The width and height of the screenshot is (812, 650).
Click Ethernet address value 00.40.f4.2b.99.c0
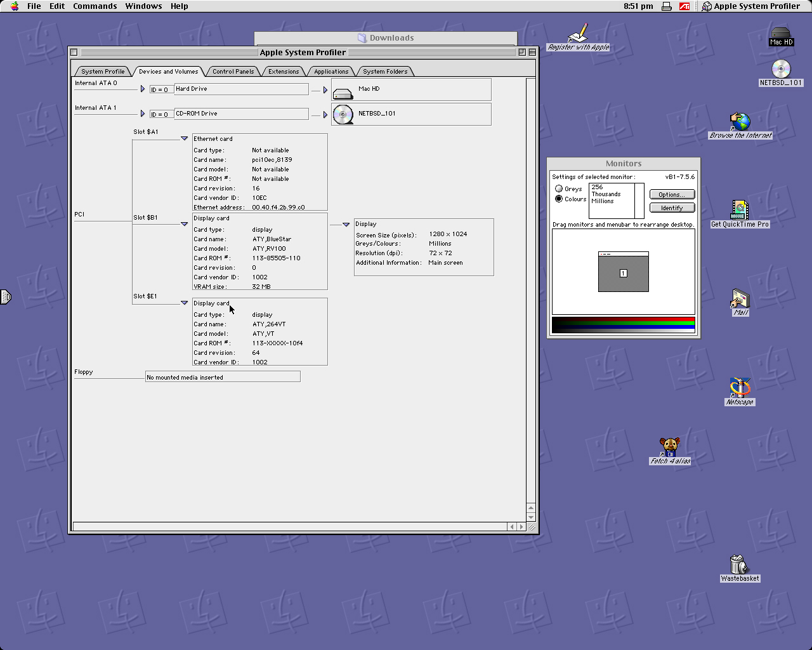[278, 208]
